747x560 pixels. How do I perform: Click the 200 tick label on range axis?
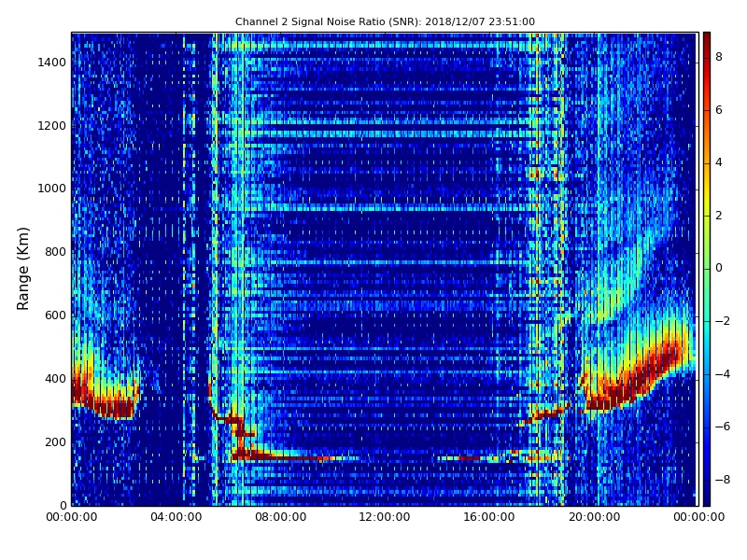[x=55, y=441]
